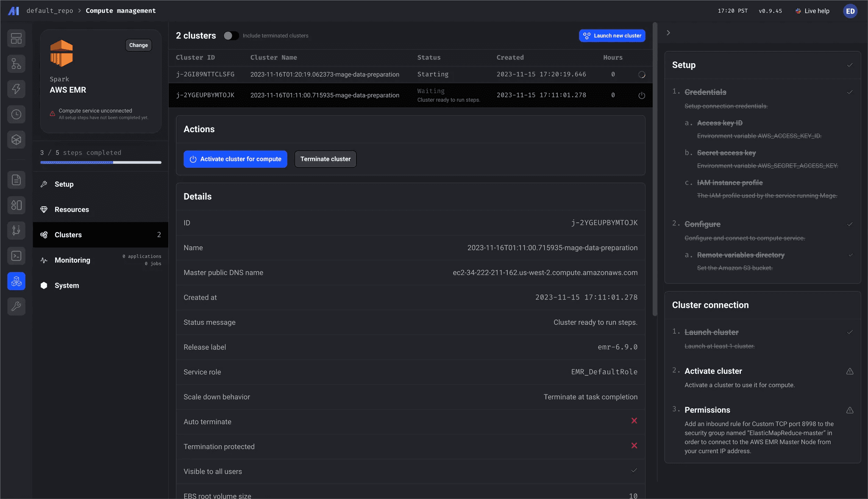Open the Setup menu item
The image size is (868, 499).
(x=100, y=184)
